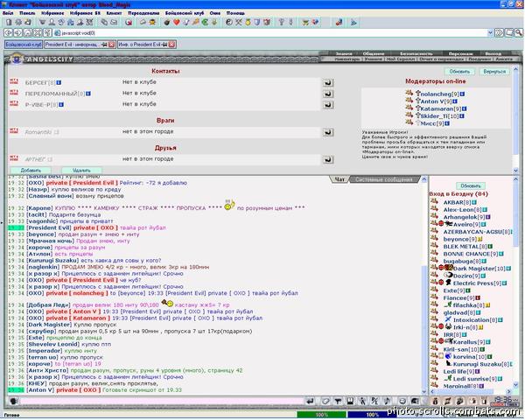This screenshot has width=525, height=420.
Task: Click the Вернуться button
Action: tap(494, 72)
